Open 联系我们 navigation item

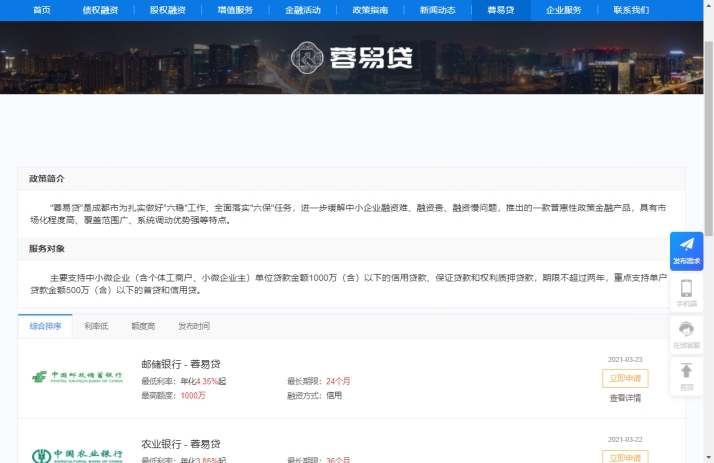pyautogui.click(x=631, y=10)
